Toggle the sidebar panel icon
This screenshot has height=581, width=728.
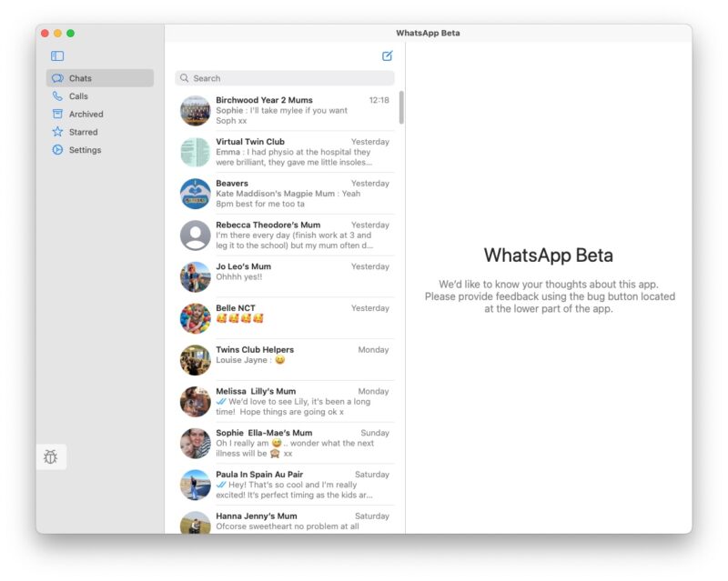57,56
